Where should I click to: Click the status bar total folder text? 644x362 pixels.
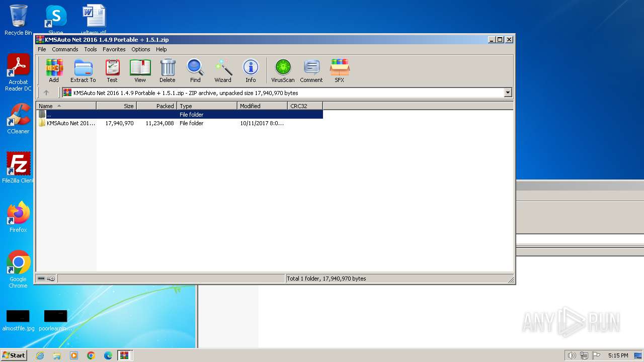326,279
